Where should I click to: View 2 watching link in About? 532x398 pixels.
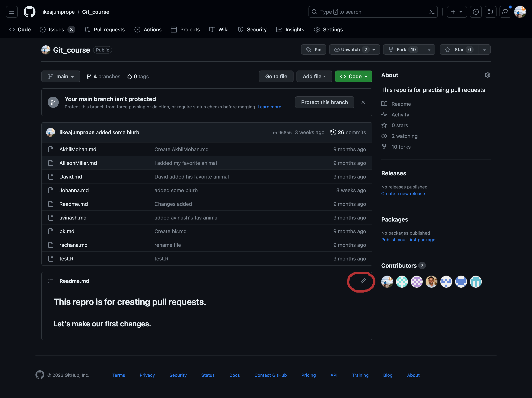coord(400,136)
